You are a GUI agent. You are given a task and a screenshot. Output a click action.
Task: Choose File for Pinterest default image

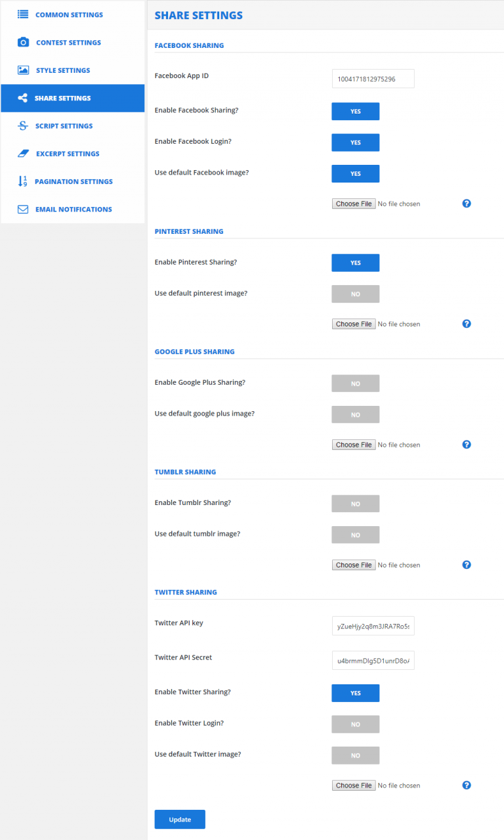(354, 324)
